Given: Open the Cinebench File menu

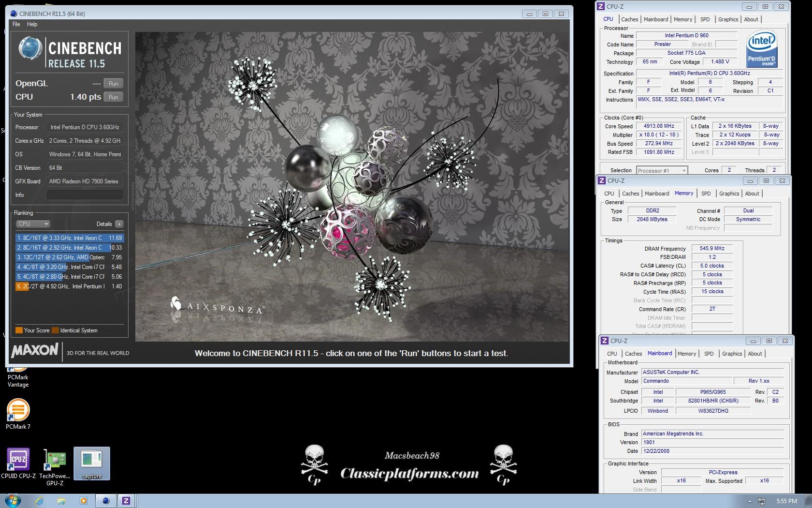Looking at the screenshot, I should (x=16, y=24).
